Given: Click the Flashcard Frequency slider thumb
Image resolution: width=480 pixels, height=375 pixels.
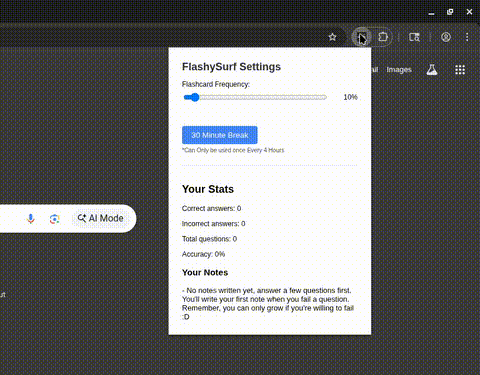Looking at the screenshot, I should pyautogui.click(x=195, y=97).
